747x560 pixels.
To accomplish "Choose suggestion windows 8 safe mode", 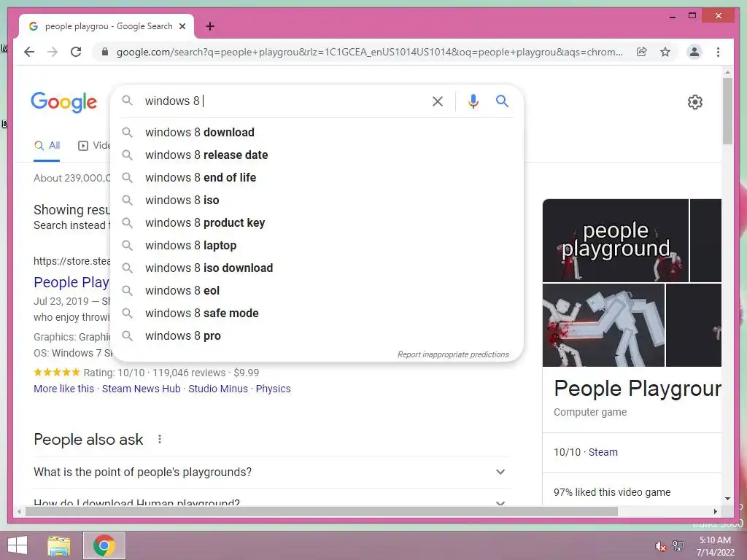I will pyautogui.click(x=317, y=314).
